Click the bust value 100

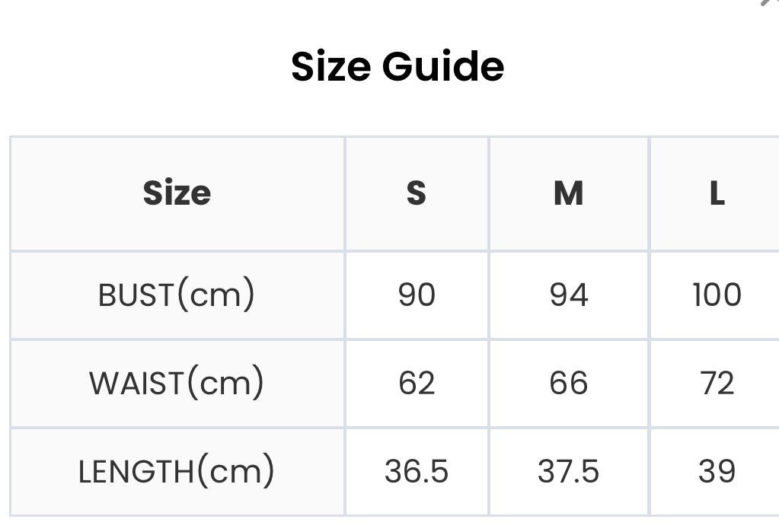click(717, 295)
